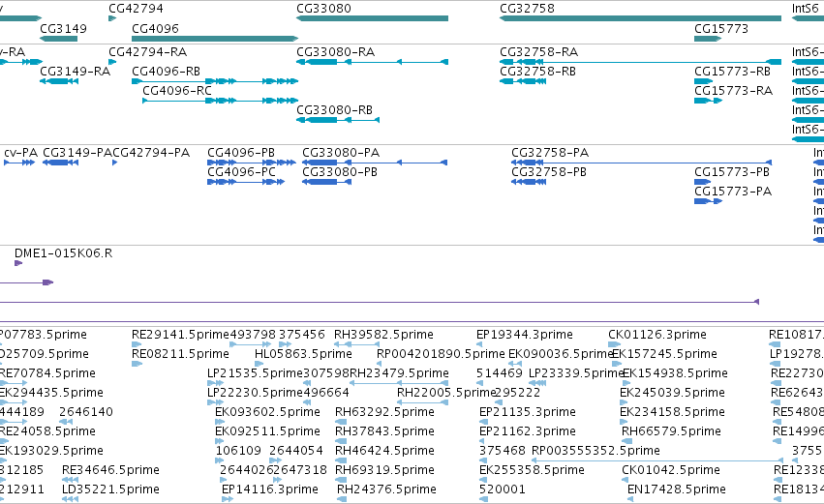The height and width of the screenshot is (504, 824).
Task: Select transcript CG32758-RA glyph
Action: click(640, 62)
